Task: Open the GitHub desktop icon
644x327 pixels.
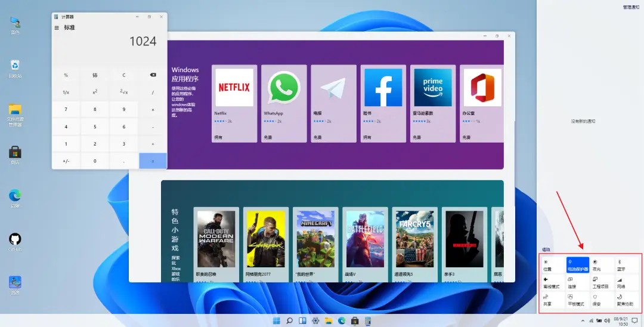Action: click(x=15, y=242)
